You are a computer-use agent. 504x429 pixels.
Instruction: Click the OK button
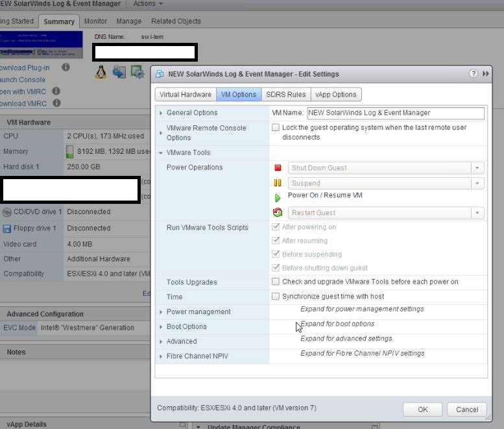coord(423,410)
